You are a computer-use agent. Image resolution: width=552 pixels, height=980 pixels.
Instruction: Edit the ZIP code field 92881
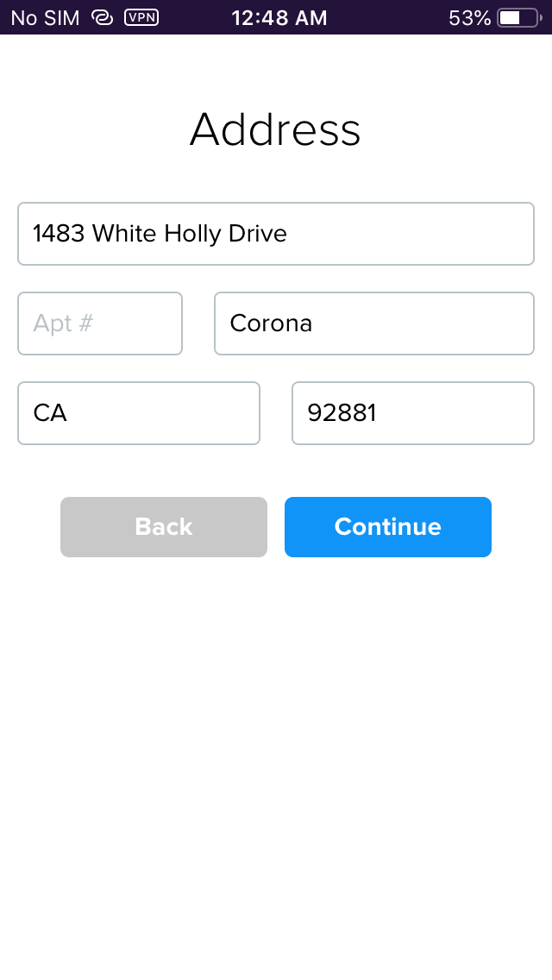pyautogui.click(x=412, y=413)
